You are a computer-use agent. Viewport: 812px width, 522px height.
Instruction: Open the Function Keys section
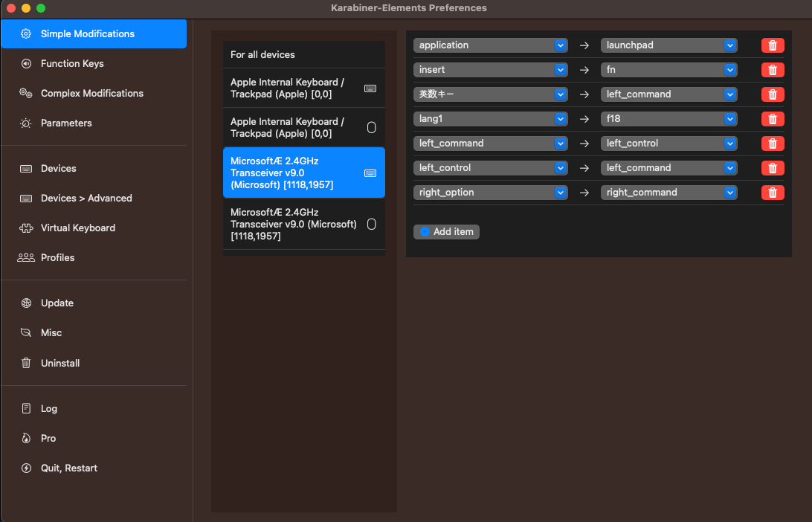point(72,64)
